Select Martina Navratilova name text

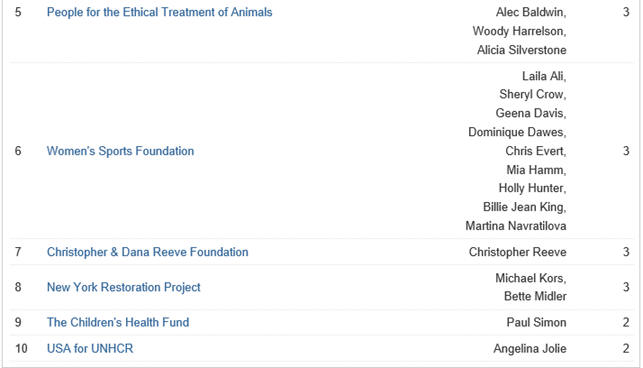516,226
